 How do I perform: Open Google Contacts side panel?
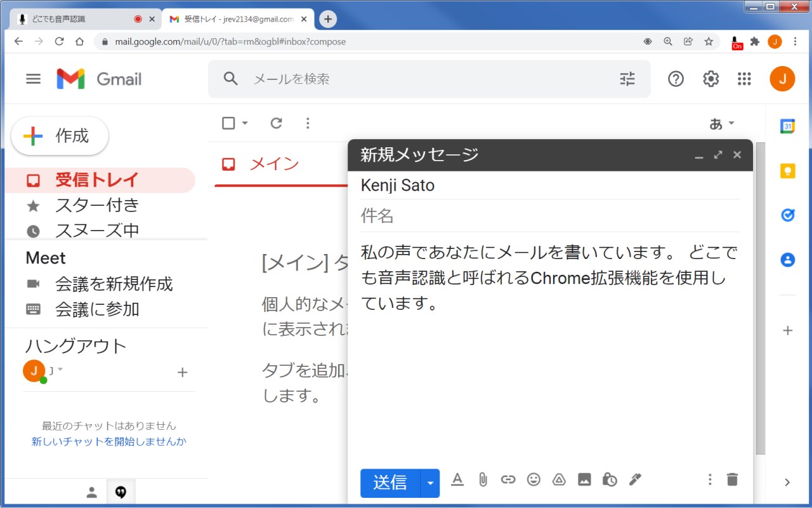[x=787, y=260]
